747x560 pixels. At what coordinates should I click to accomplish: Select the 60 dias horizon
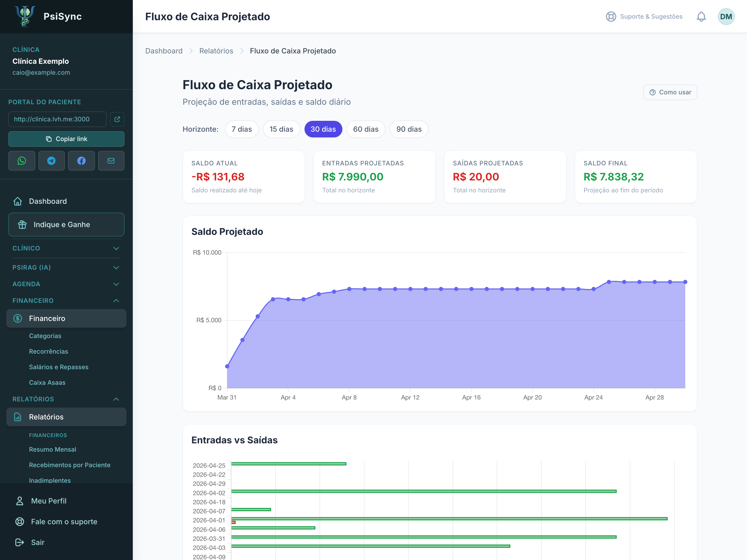tap(366, 129)
